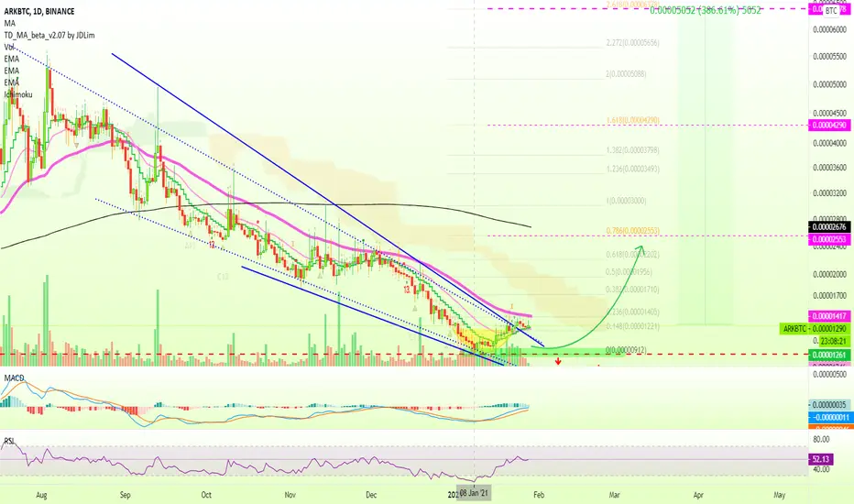Select the 1.236(0.00003493) Fibonacci level label
This screenshot has height=504, width=854.
[x=633, y=169]
